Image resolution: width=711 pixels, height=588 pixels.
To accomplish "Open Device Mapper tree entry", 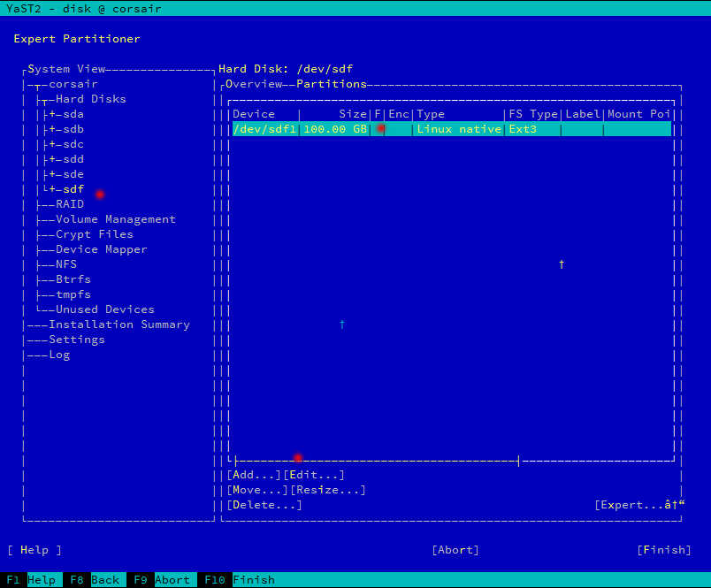I will pos(102,249).
